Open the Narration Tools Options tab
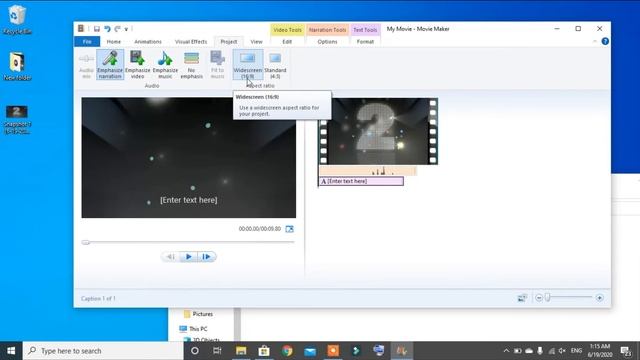Screen dimensions: 640x360 (327, 42)
